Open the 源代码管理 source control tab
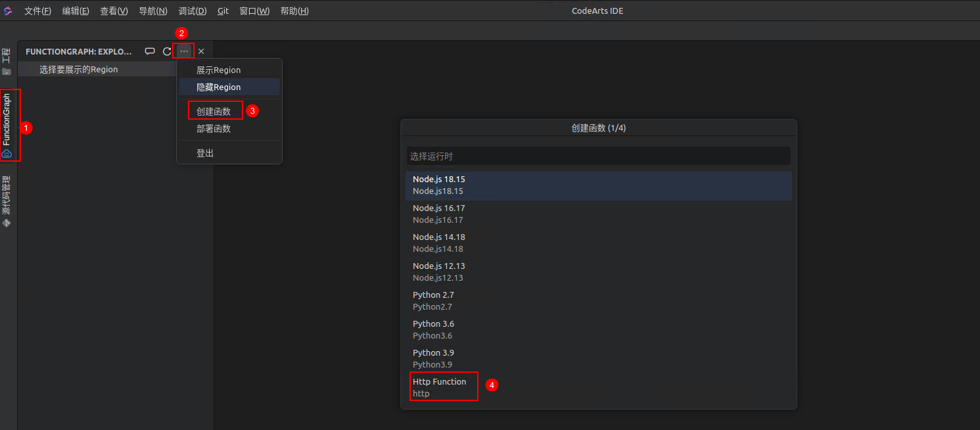980x430 pixels. click(7, 202)
